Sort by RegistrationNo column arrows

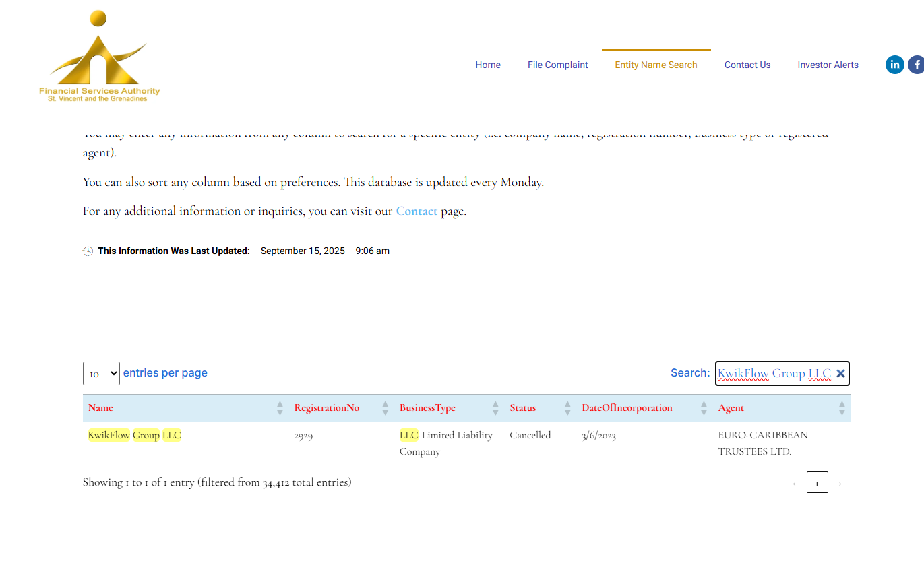point(386,408)
